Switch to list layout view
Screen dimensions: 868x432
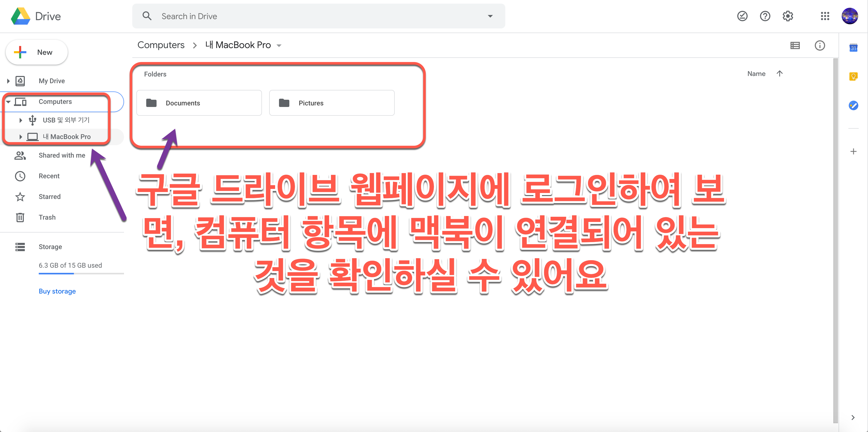[795, 45]
